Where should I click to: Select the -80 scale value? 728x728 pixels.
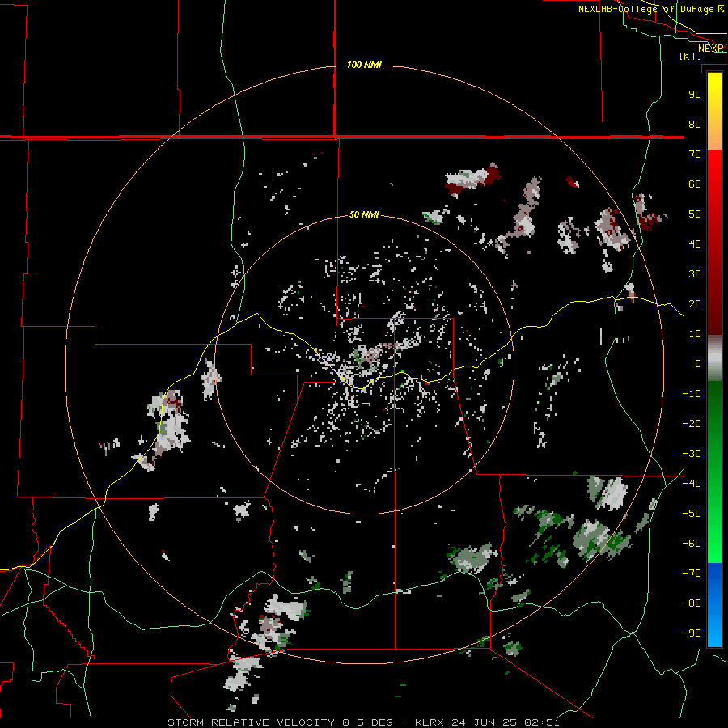click(692, 603)
